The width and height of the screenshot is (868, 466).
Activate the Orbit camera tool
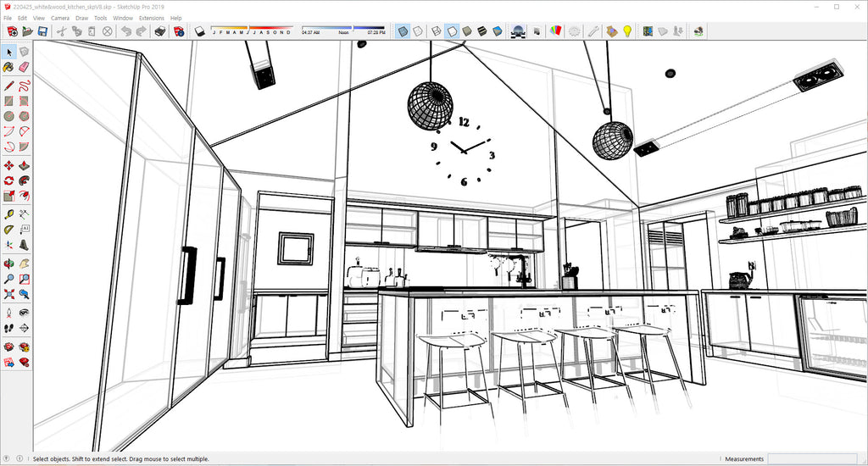click(x=8, y=264)
